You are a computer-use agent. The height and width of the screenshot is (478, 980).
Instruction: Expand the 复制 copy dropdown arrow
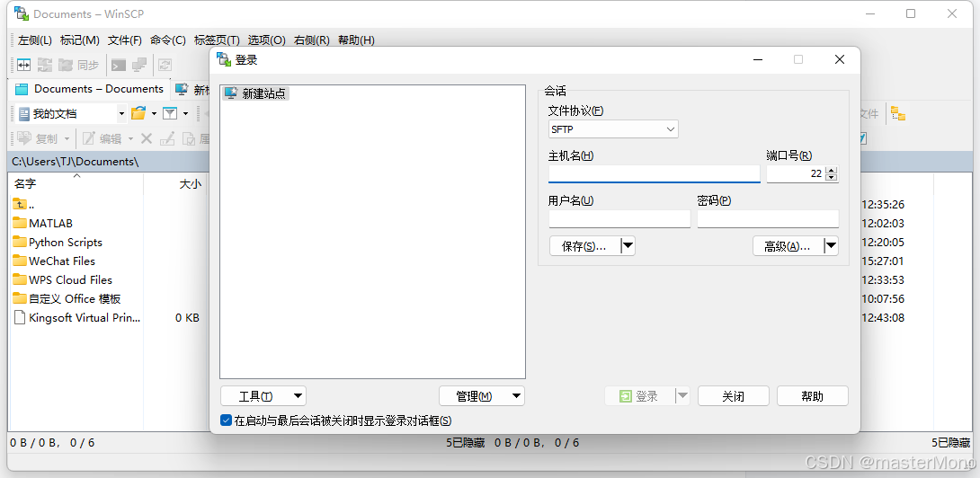coord(67,138)
